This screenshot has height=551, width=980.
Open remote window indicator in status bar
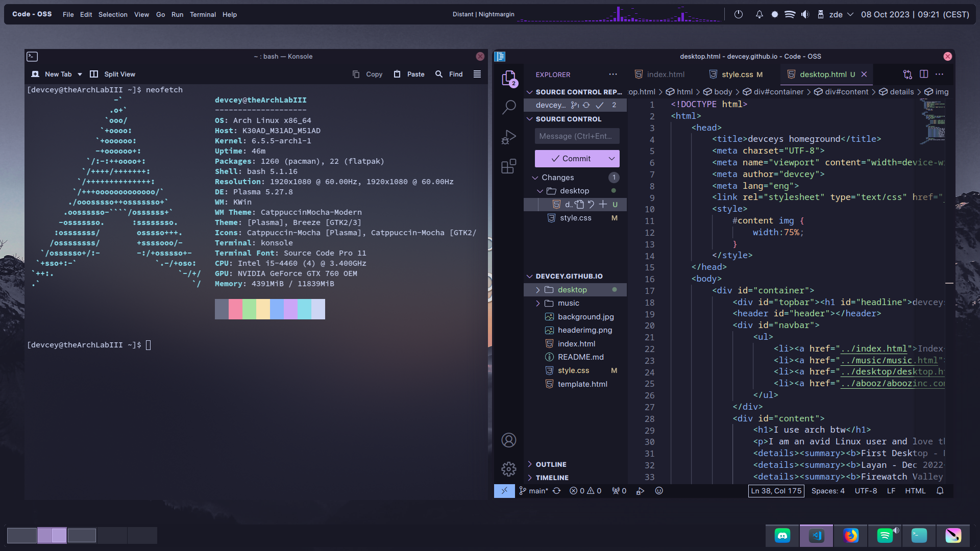pyautogui.click(x=504, y=491)
